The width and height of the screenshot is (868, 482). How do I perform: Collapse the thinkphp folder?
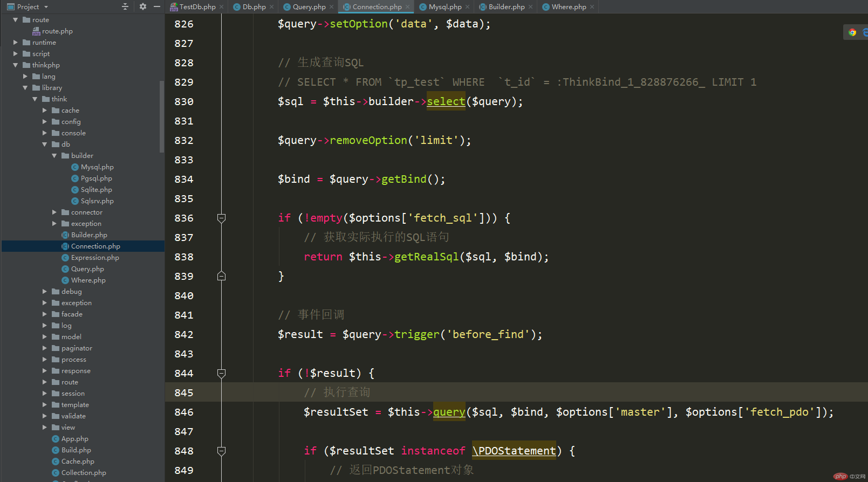coord(15,65)
